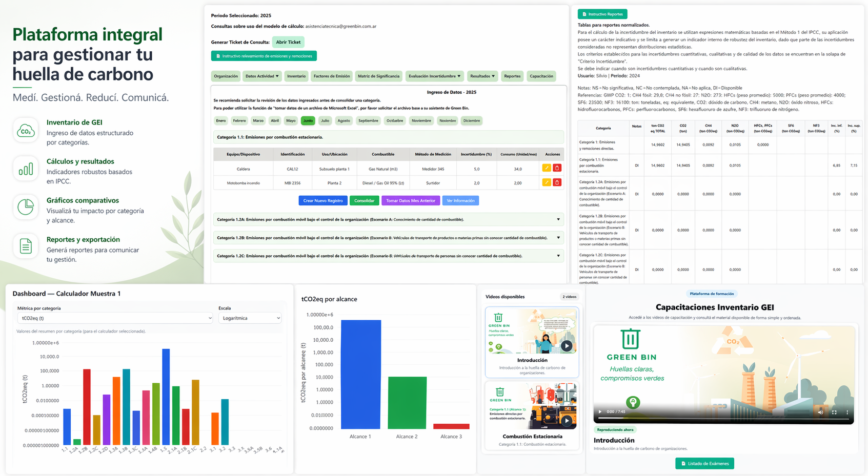
Task: Click Tomar Datos Mes Anterior button
Action: 410,200
